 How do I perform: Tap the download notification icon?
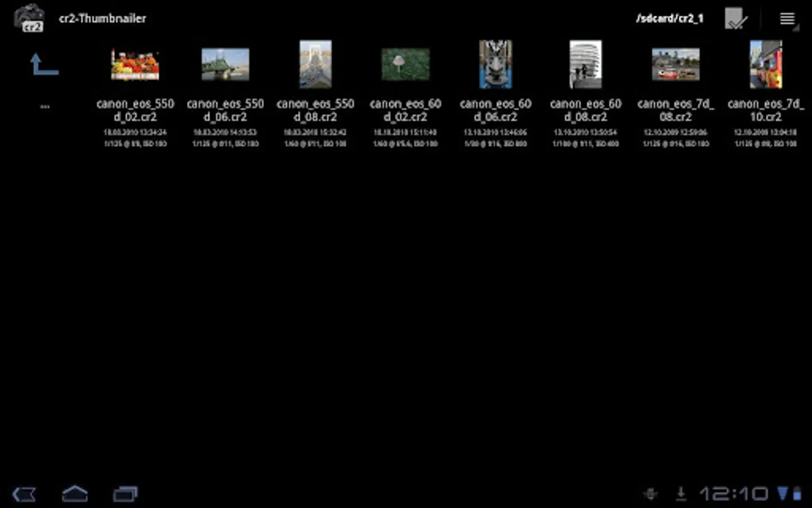[x=681, y=494]
